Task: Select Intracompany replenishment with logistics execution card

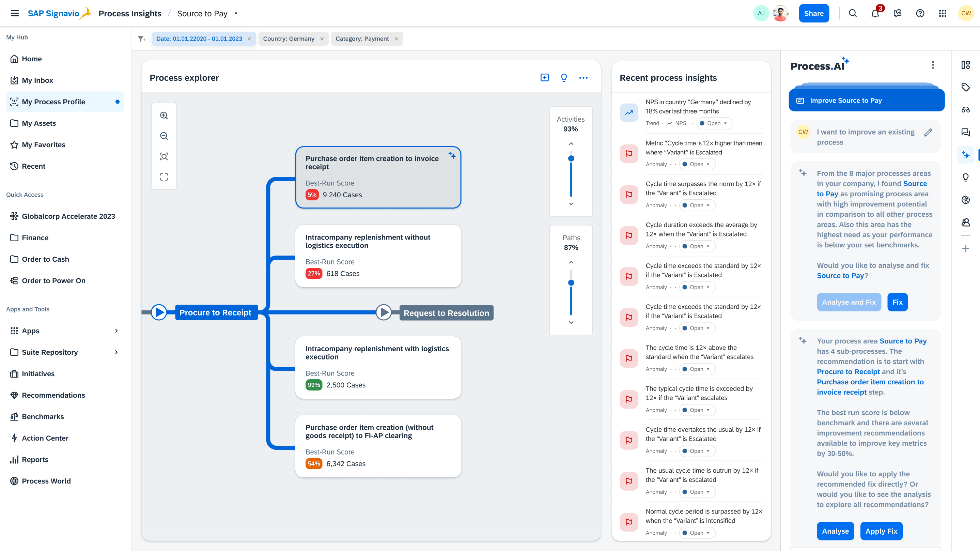Action: (378, 368)
